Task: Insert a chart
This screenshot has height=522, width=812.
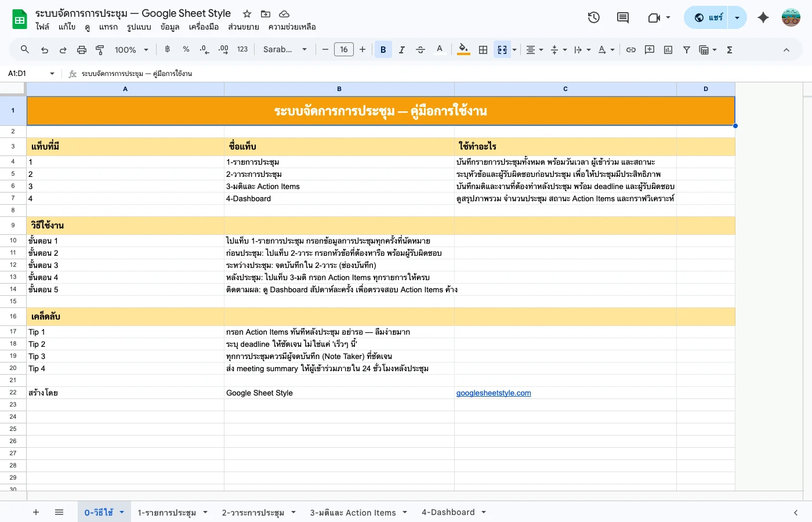Action: point(668,50)
